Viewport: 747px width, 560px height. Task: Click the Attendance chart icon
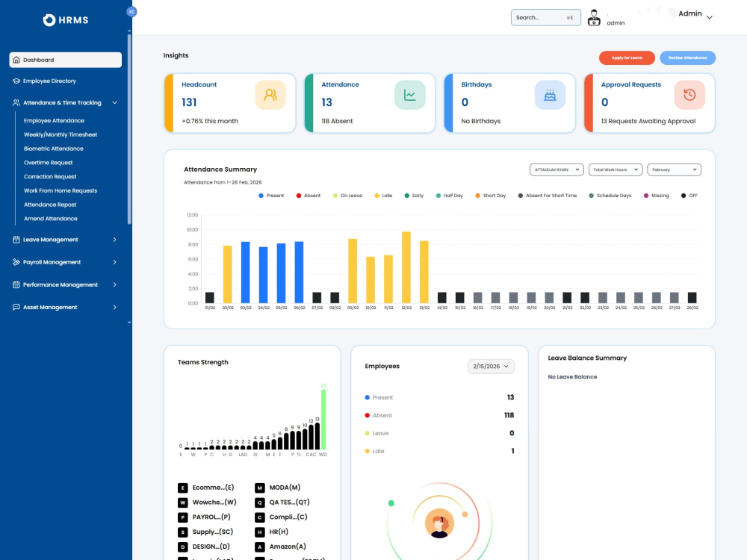[x=409, y=95]
